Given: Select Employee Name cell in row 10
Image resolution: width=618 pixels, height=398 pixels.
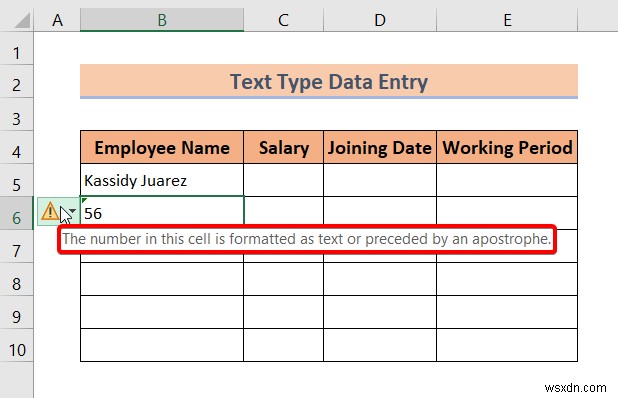Looking at the screenshot, I should pyautogui.click(x=162, y=345).
